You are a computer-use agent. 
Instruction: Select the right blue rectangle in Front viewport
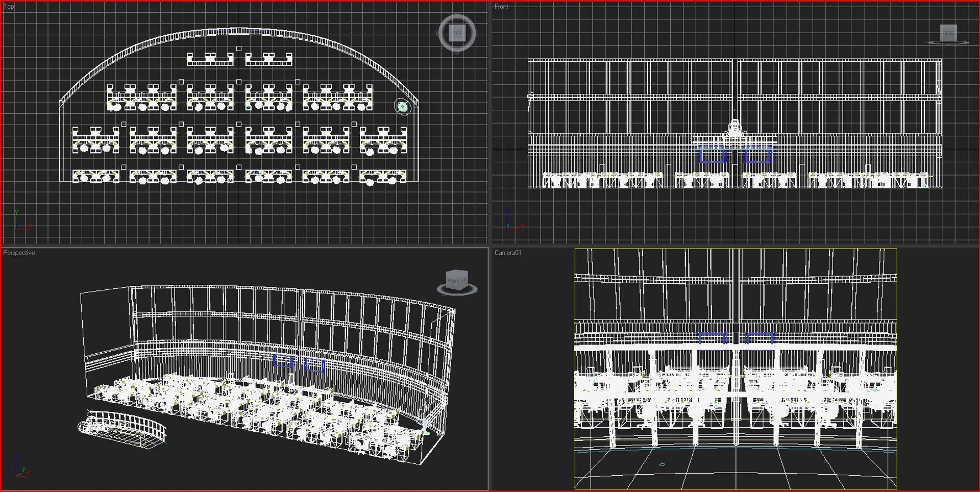pyautogui.click(x=757, y=154)
